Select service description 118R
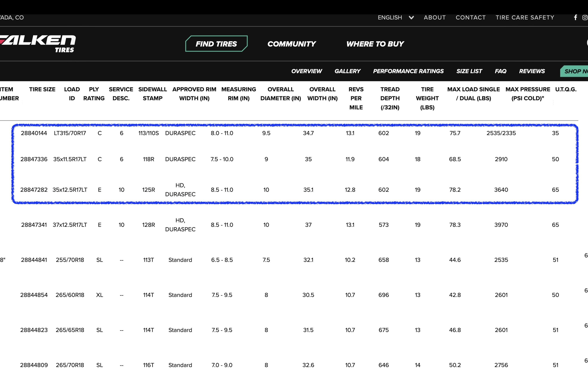This screenshot has width=588, height=382. click(x=149, y=159)
